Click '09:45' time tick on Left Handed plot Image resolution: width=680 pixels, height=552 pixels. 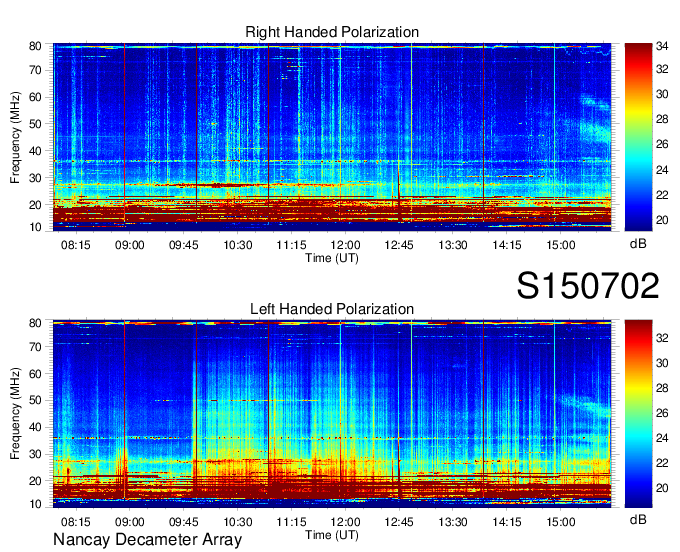click(x=183, y=522)
